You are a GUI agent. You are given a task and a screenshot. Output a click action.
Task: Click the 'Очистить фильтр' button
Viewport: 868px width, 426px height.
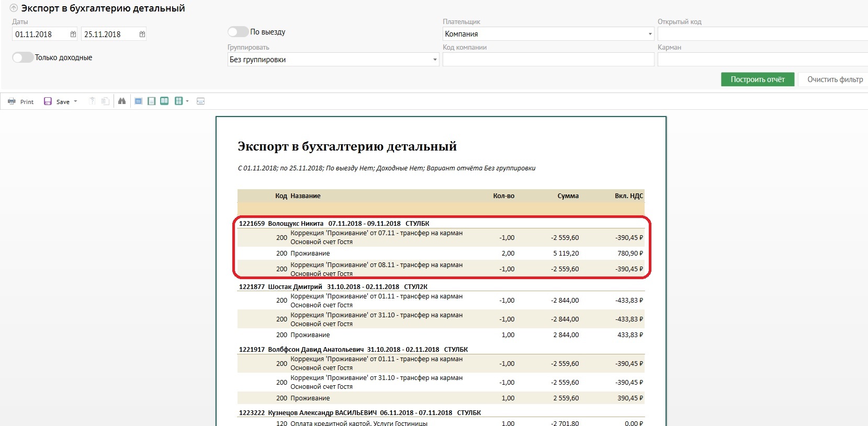pyautogui.click(x=835, y=79)
